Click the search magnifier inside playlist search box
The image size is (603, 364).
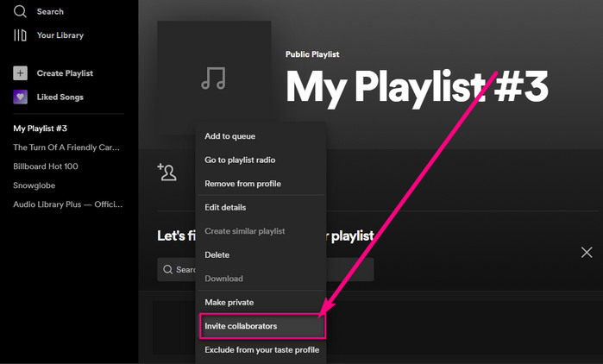(x=167, y=269)
